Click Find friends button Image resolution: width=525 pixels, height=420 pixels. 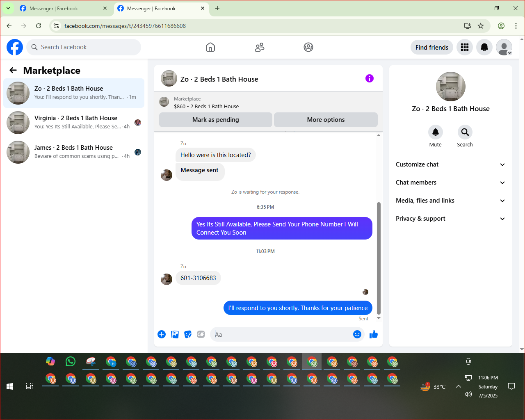click(432, 47)
